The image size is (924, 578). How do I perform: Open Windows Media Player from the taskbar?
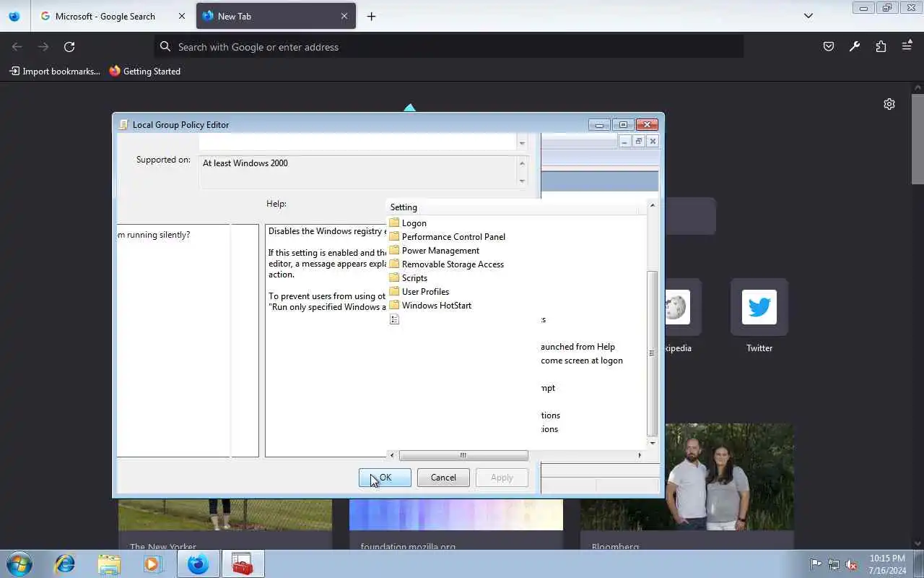pyautogui.click(x=153, y=564)
